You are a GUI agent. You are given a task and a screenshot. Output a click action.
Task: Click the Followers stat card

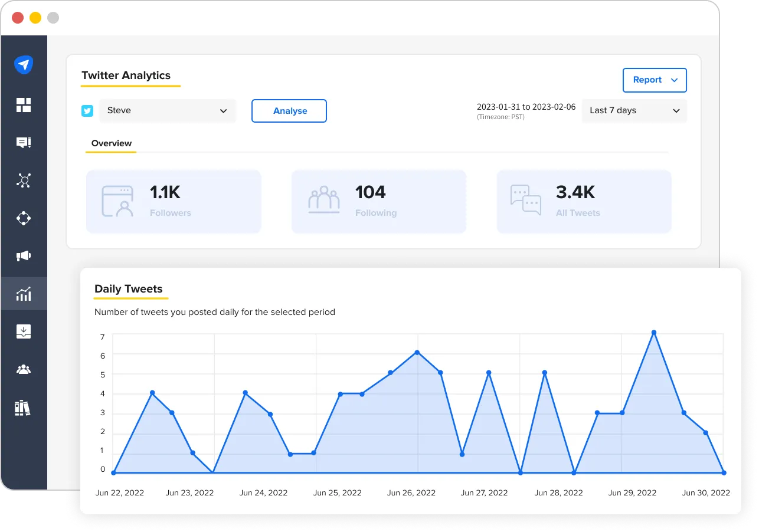click(174, 201)
